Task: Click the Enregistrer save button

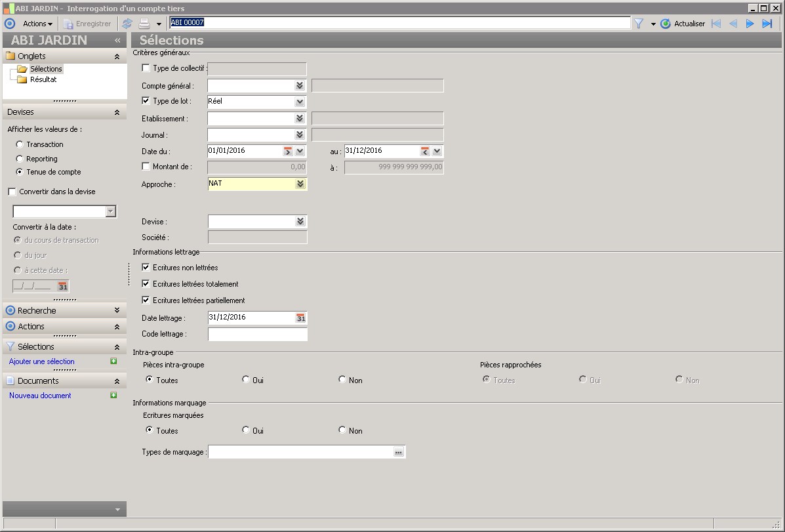Action: (x=87, y=24)
